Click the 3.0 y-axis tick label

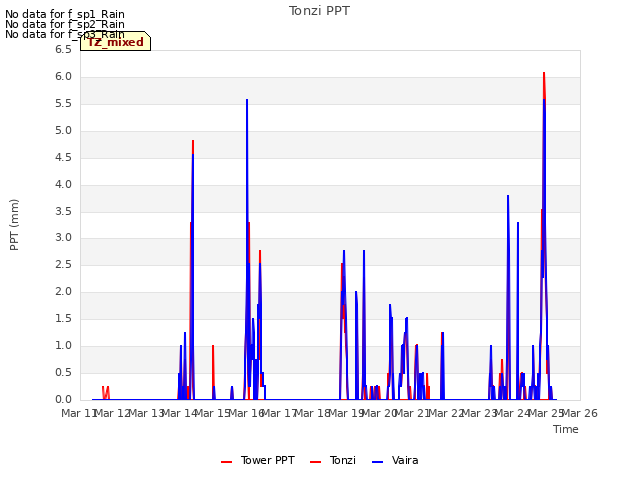pos(63,238)
